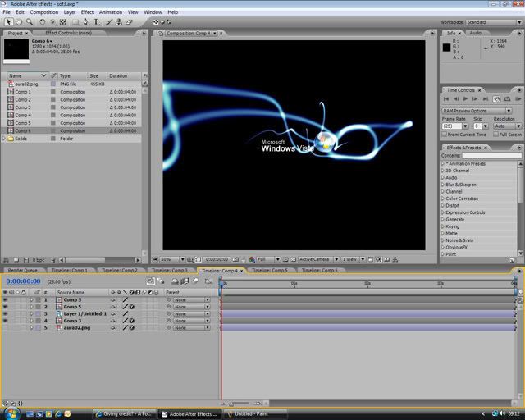
Task: Click the Project panel comp thumbnail
Action: (x=16, y=50)
